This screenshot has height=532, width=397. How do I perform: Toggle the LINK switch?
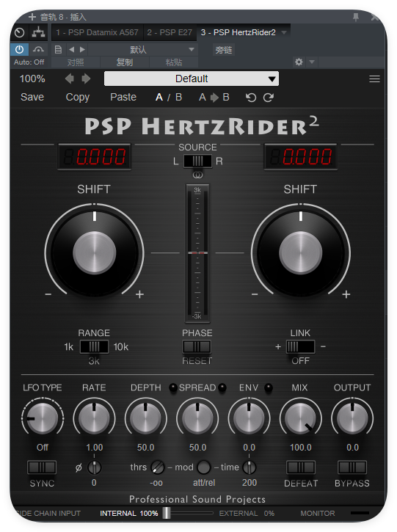(300, 347)
